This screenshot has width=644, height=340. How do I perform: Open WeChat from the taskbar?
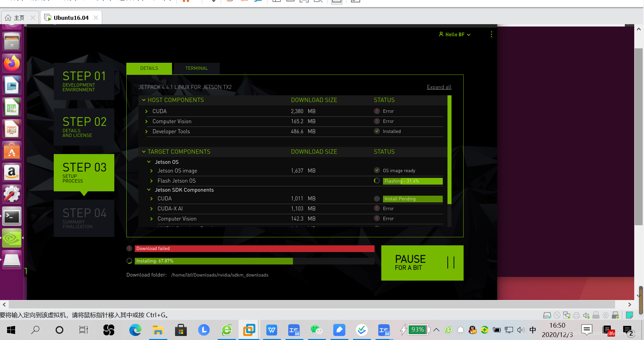click(316, 330)
